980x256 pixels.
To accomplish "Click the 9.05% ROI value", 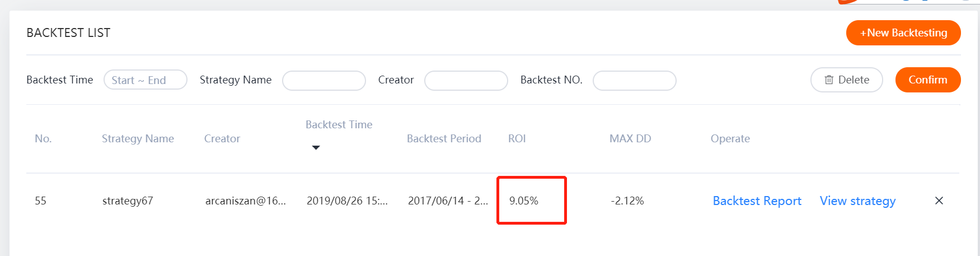I will pyautogui.click(x=524, y=201).
